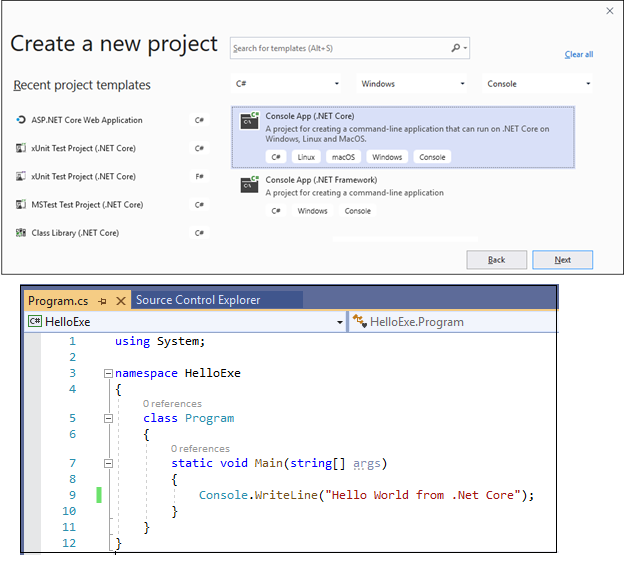This screenshot has height=568, width=625.
Task: Click the Linux tag on .NET Core template
Action: 306,157
